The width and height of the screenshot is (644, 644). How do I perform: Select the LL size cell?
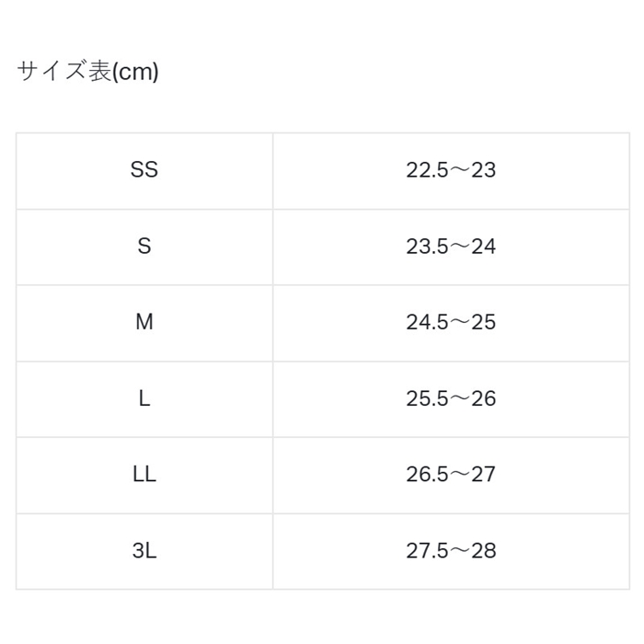[x=144, y=476]
